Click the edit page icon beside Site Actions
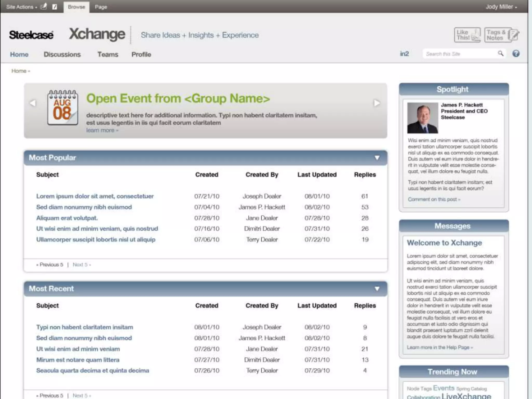532x399 pixels. coord(55,7)
